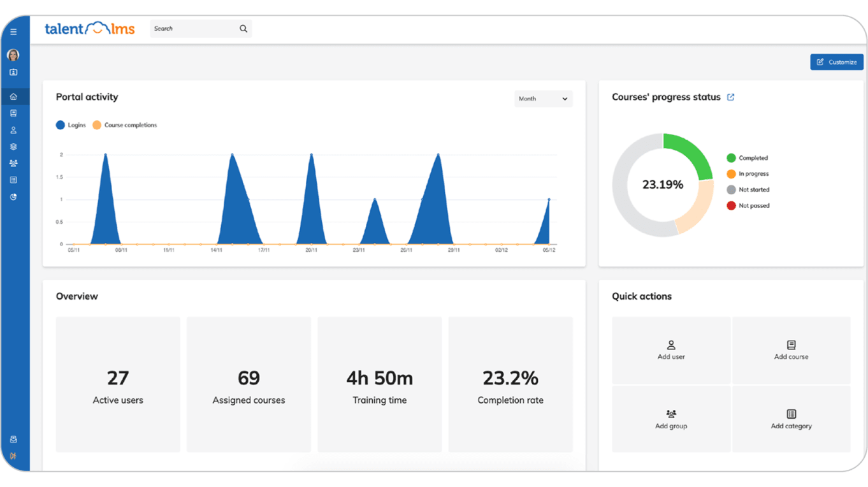Open Courses from the sidebar book icon
The height and width of the screenshot is (487, 868).
13,113
